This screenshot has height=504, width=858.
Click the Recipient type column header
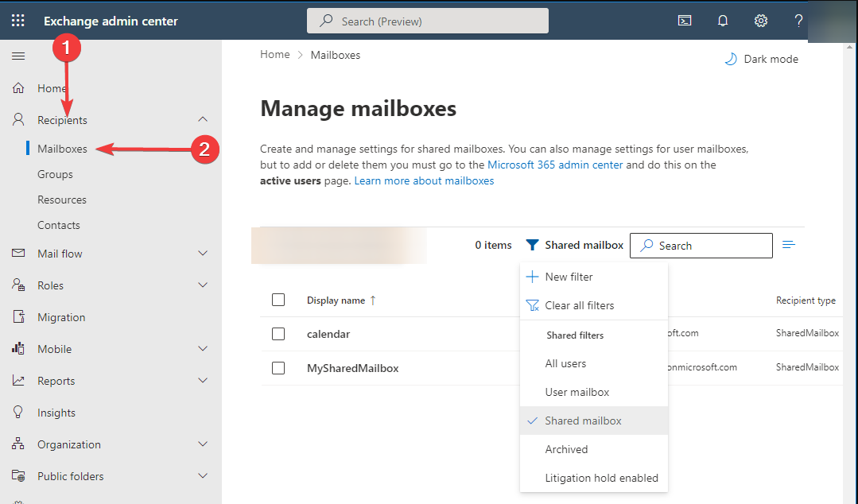[806, 300]
